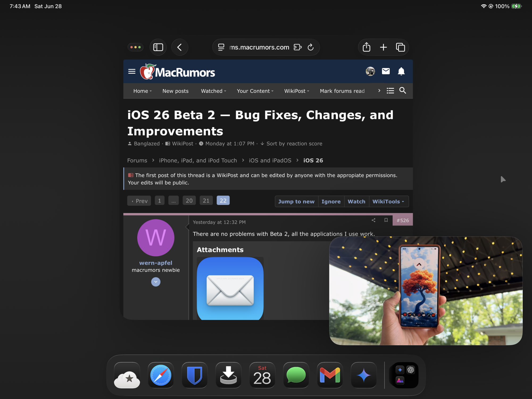This screenshot has height=399, width=532.
Task: Open the tab overview button
Action: 400,47
